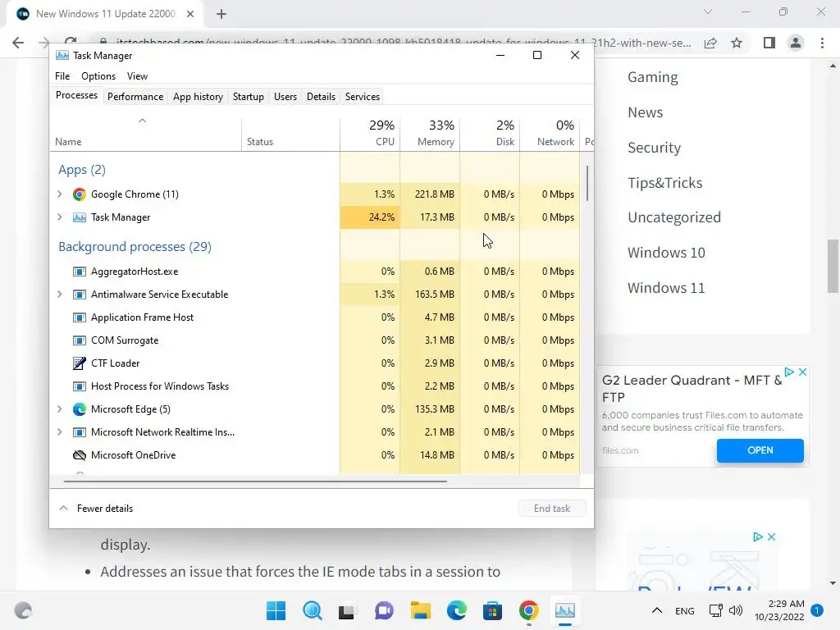Sort by the Network column header
The height and width of the screenshot is (630, 840).
coord(550,133)
